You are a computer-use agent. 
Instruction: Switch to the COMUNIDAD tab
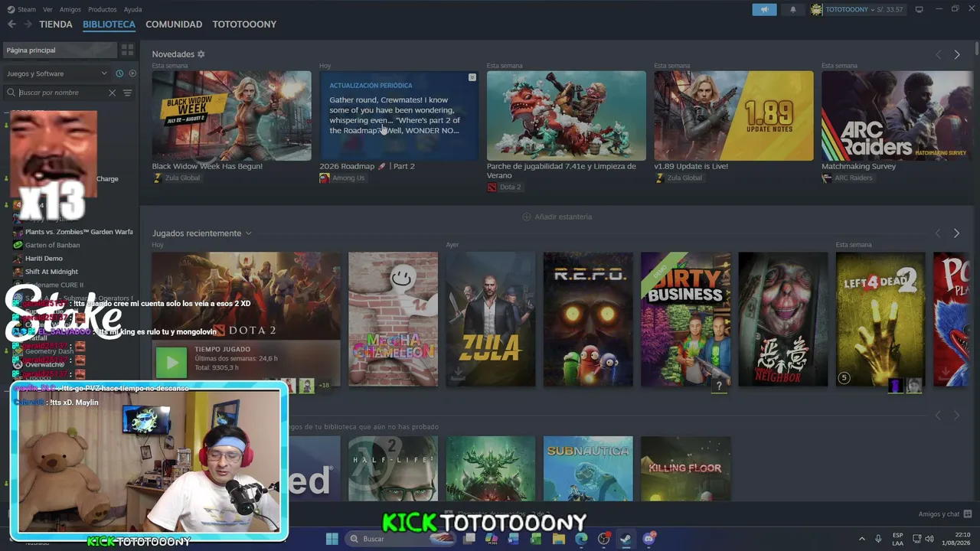174,24
